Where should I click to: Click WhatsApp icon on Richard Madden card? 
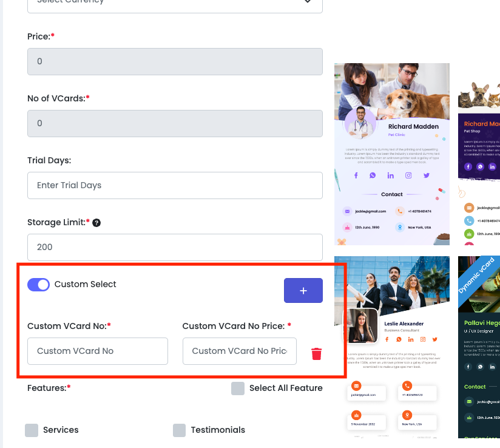click(373, 175)
